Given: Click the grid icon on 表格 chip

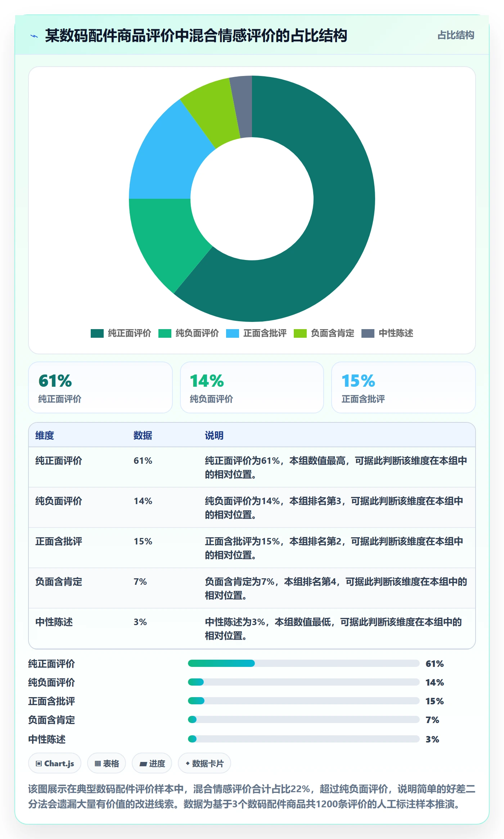Looking at the screenshot, I should click(98, 763).
